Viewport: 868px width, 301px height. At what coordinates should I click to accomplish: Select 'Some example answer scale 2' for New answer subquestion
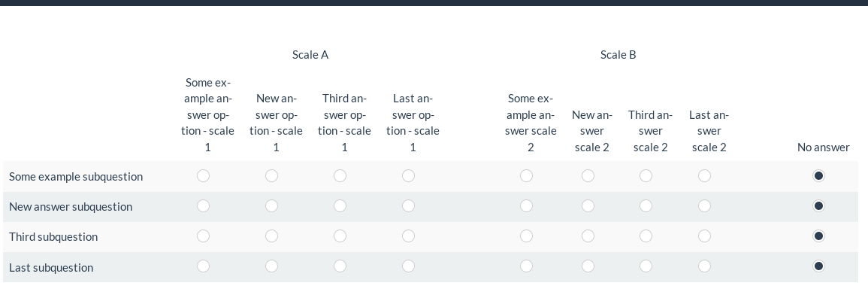[526, 206]
